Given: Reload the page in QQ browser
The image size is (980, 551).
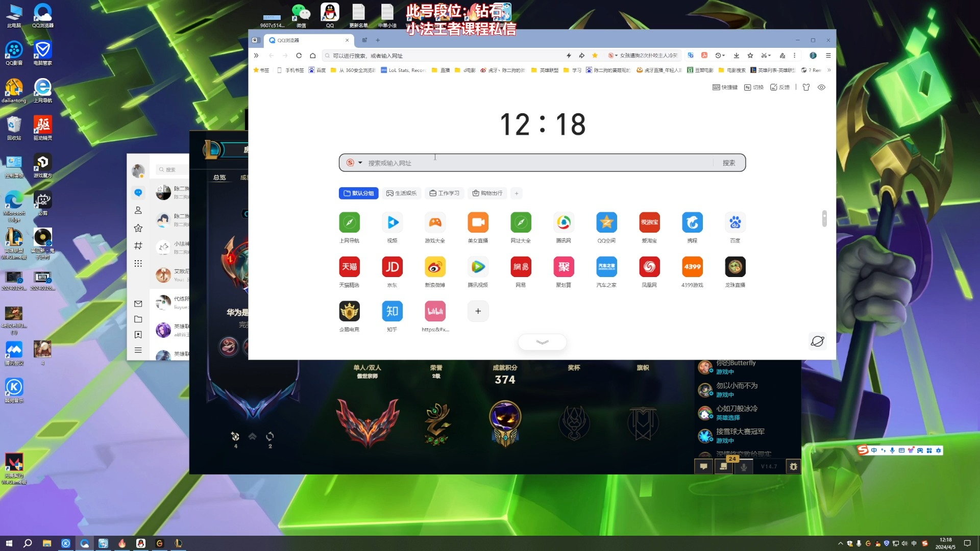Looking at the screenshot, I should (x=299, y=56).
